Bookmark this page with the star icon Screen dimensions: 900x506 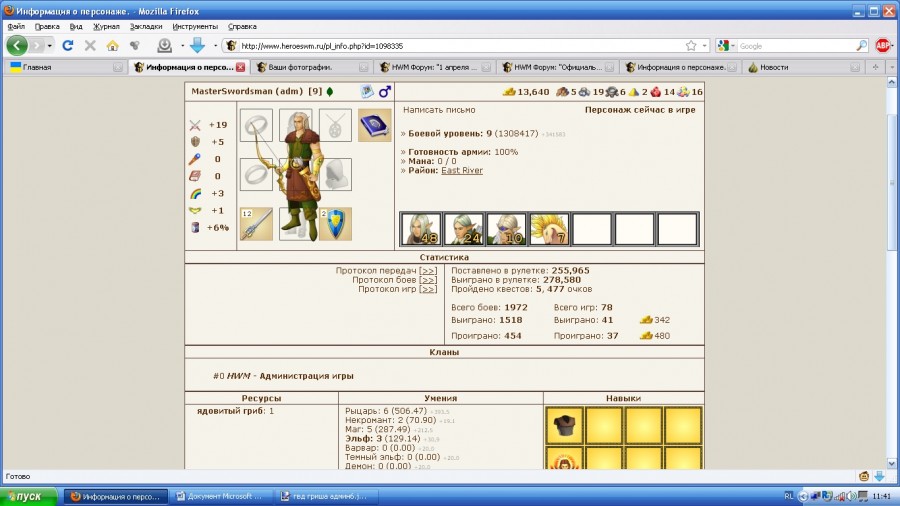(691, 46)
